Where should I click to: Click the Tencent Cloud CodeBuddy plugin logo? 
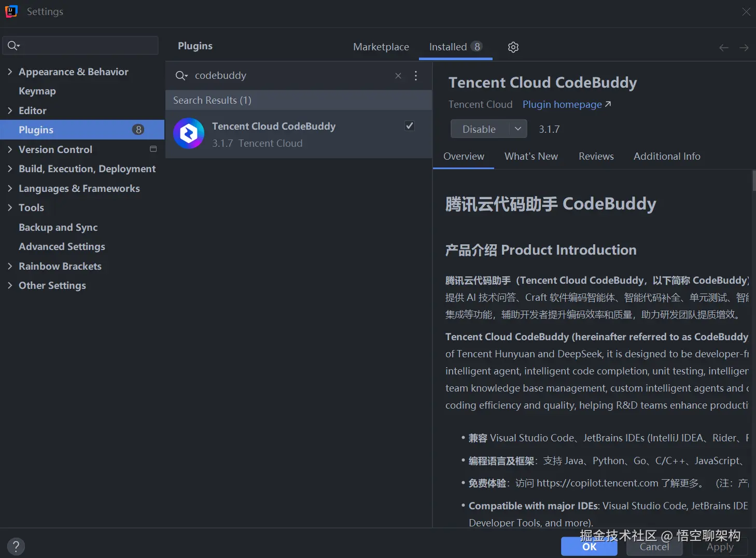(189, 134)
